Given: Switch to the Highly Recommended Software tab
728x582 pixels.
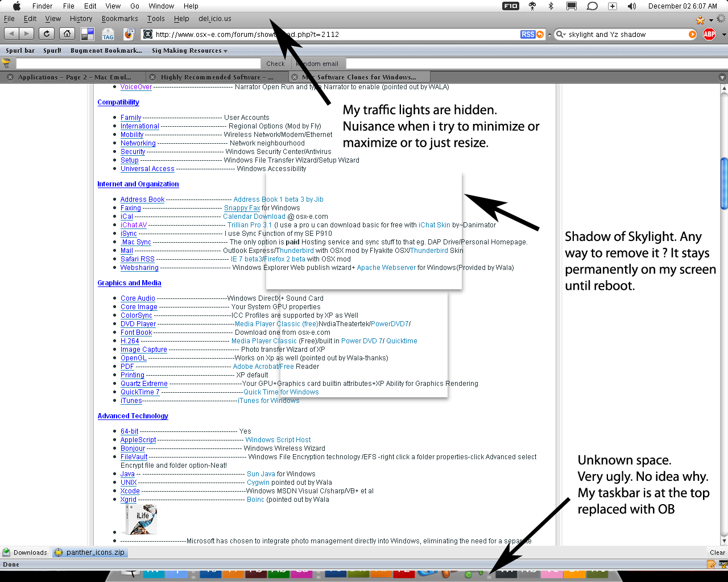Looking at the screenshot, I should click(x=217, y=77).
